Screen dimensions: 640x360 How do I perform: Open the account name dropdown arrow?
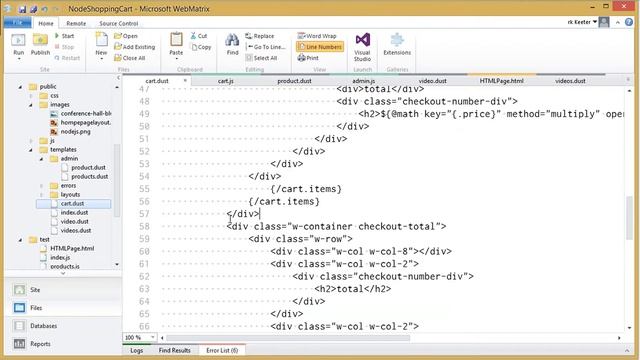595,22
